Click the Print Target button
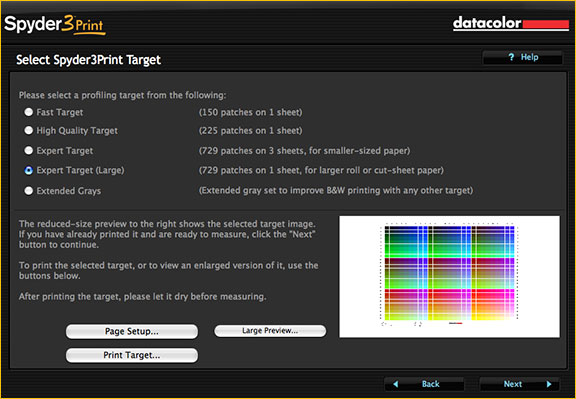The width and height of the screenshot is (576, 399). pos(132,355)
